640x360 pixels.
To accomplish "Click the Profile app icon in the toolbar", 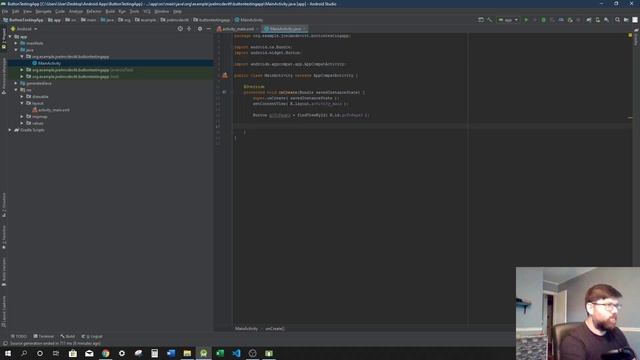I will [x=561, y=20].
